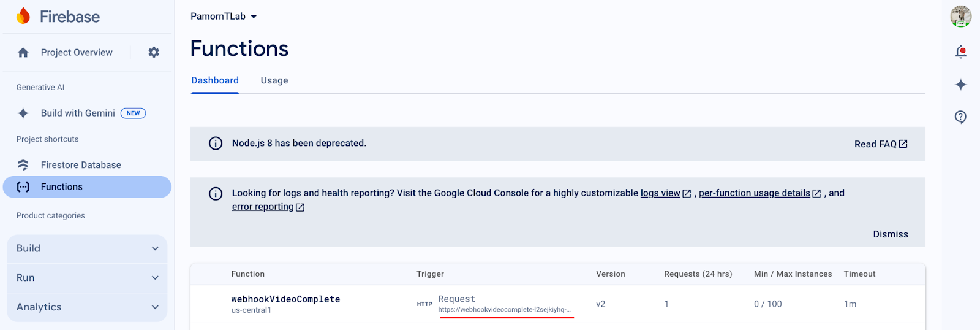Click the NEW badge beside Gemini
This screenshot has height=330, width=980.
click(133, 113)
